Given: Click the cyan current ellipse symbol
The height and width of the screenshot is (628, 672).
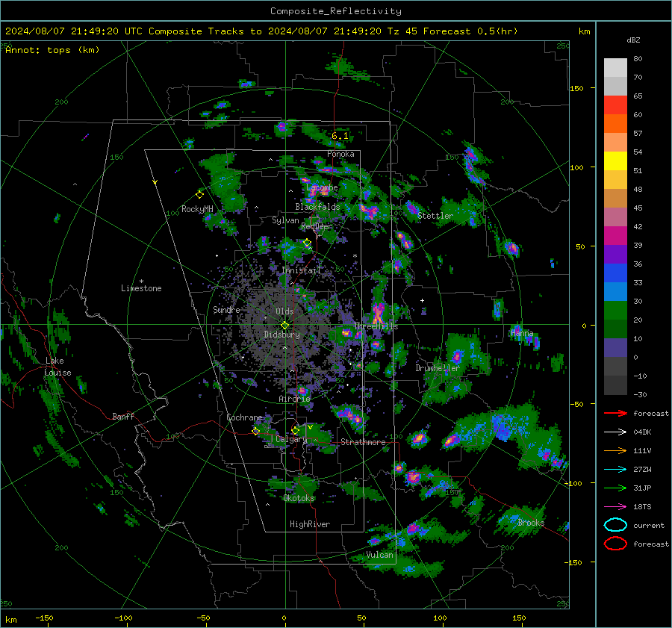Looking at the screenshot, I should point(615,525).
